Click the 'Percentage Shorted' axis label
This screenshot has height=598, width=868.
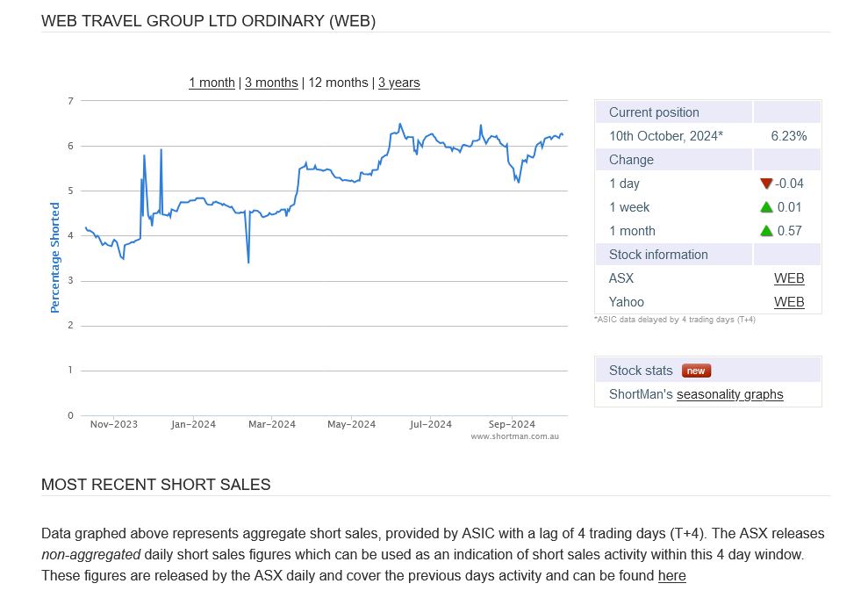pos(54,257)
